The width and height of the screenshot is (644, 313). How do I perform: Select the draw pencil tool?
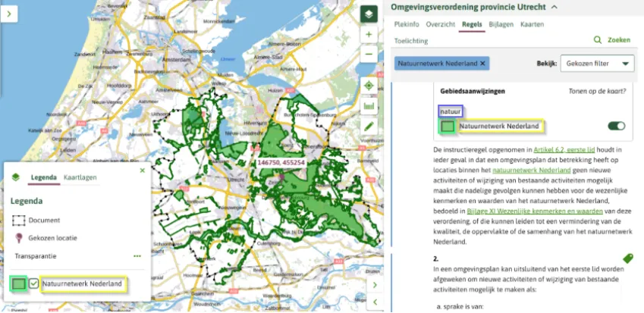(x=369, y=125)
